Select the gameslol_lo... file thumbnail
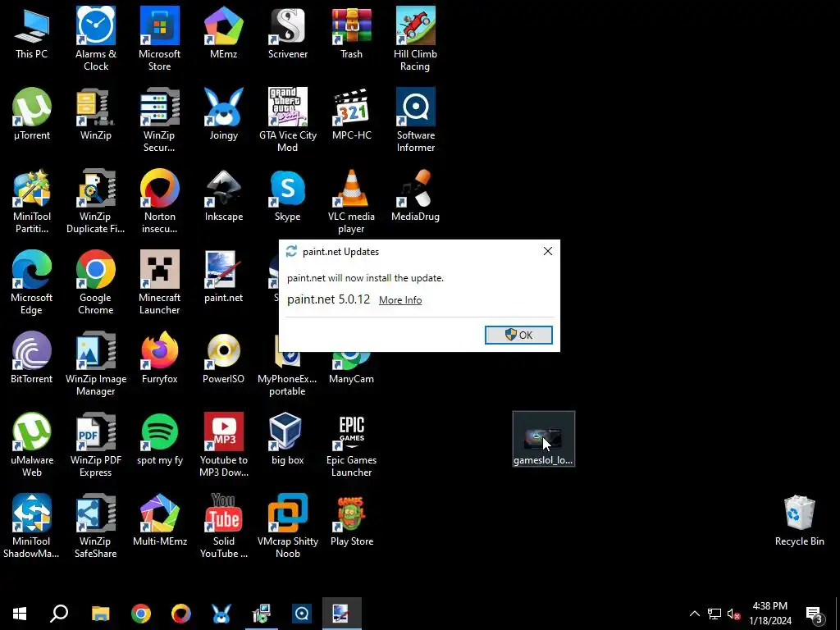 point(543,440)
